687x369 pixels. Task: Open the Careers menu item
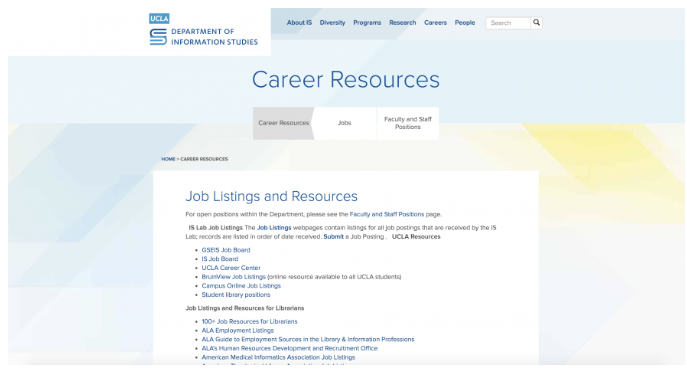(x=436, y=22)
